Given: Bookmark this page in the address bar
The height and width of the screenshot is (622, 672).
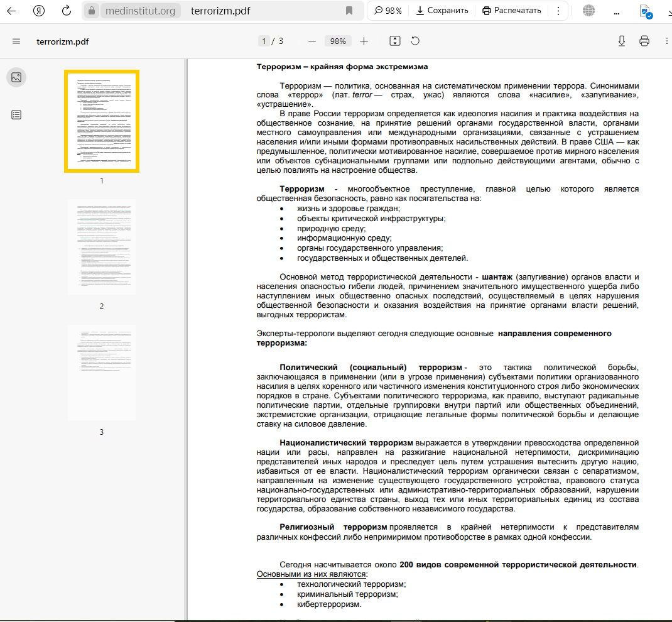Looking at the screenshot, I should (x=349, y=11).
